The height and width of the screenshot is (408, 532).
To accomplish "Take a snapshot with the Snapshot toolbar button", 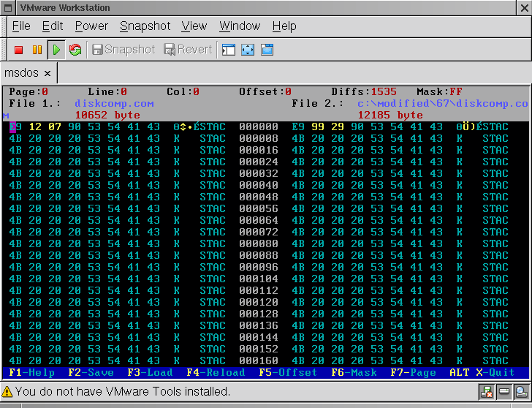I will [123, 50].
